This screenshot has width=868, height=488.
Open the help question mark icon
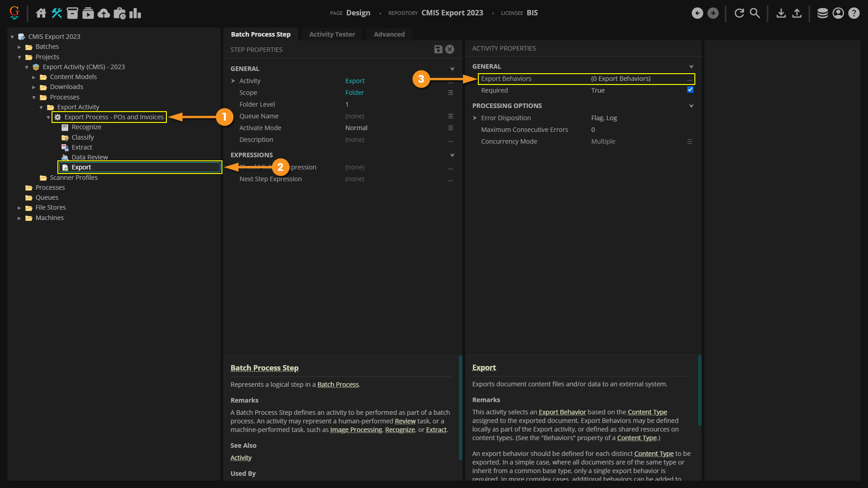(854, 13)
